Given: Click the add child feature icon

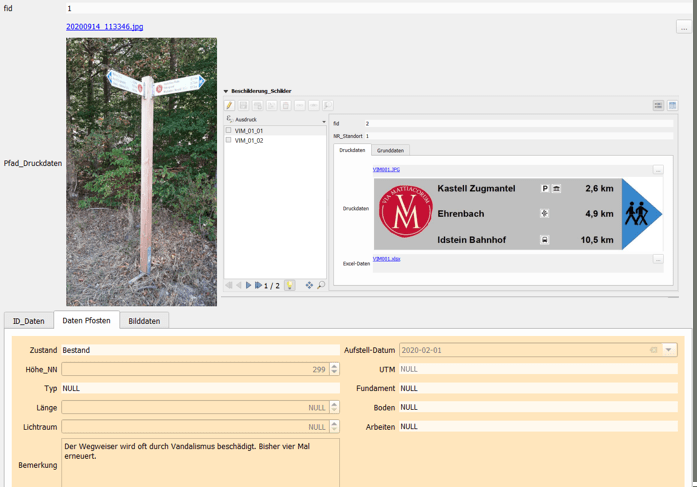Looking at the screenshot, I should pyautogui.click(x=258, y=105).
